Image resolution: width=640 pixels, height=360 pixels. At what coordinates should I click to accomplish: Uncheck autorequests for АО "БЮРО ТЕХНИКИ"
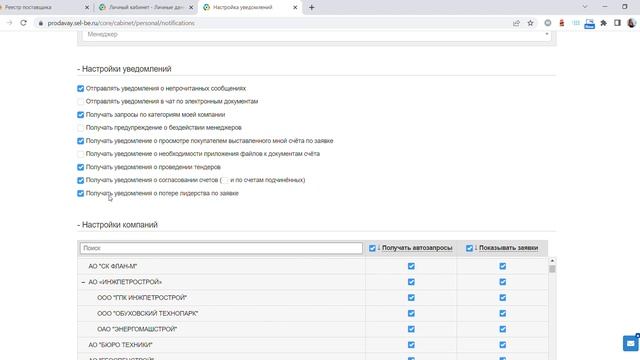411,345
